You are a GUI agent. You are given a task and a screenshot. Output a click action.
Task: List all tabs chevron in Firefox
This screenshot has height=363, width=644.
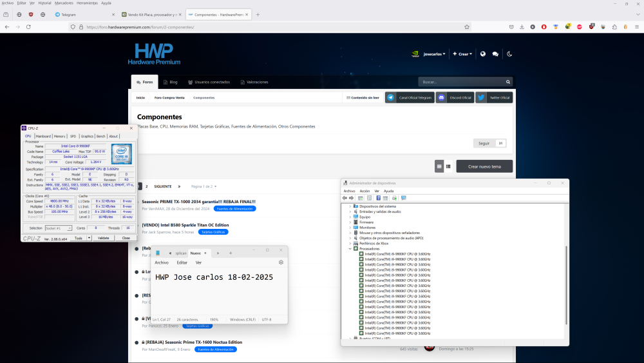[638, 14]
